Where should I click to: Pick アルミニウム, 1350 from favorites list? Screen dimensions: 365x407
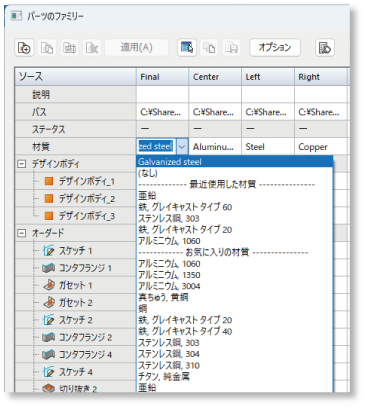[169, 275]
